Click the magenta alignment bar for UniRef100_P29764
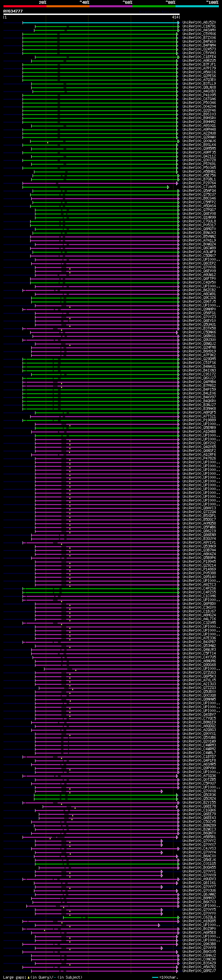 (x=100, y=183)
